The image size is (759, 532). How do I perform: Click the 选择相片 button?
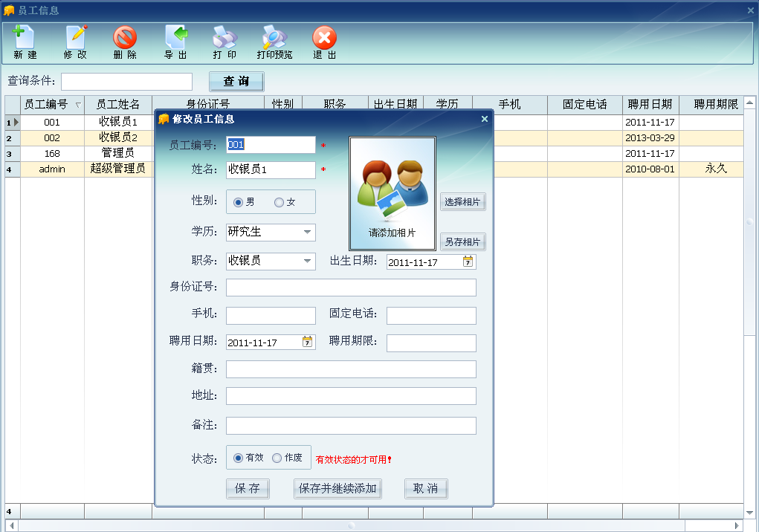click(x=462, y=202)
